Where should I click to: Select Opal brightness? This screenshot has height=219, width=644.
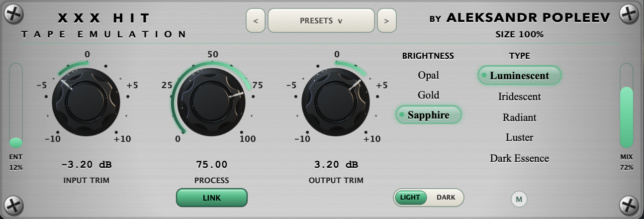(429, 75)
